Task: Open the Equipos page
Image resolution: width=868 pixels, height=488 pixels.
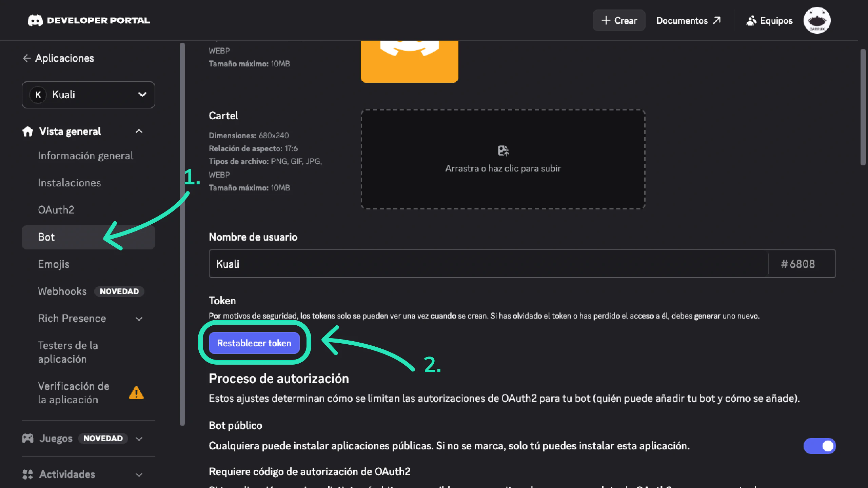Action: coord(769,20)
